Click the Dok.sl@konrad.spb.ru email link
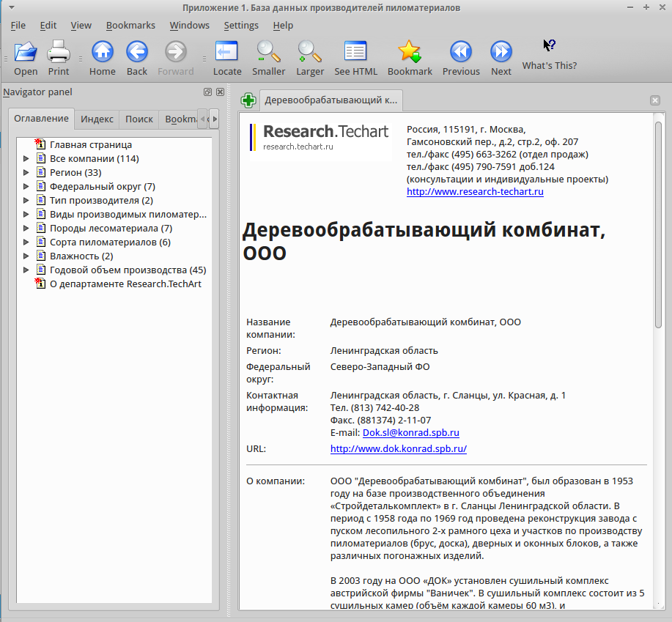 tap(410, 433)
